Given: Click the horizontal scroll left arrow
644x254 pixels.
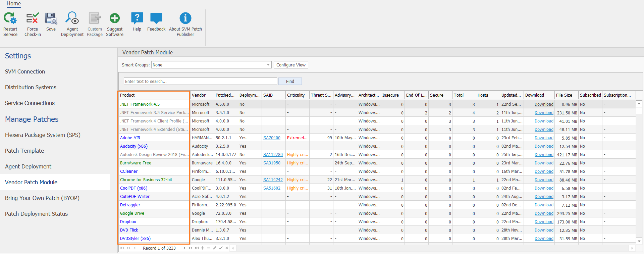Looking at the screenshot, I should point(233,248).
